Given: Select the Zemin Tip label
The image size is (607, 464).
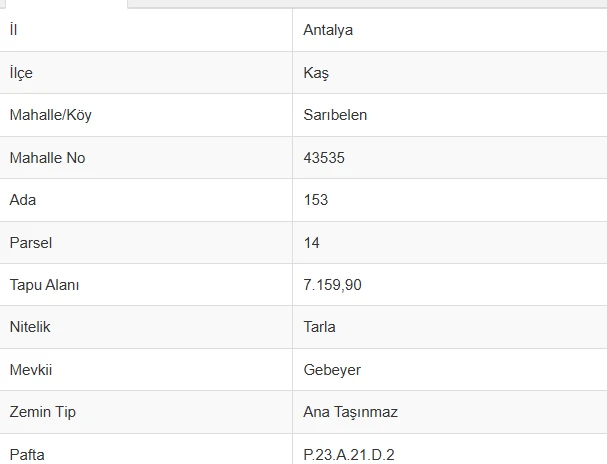Looking at the screenshot, I should [x=42, y=412].
